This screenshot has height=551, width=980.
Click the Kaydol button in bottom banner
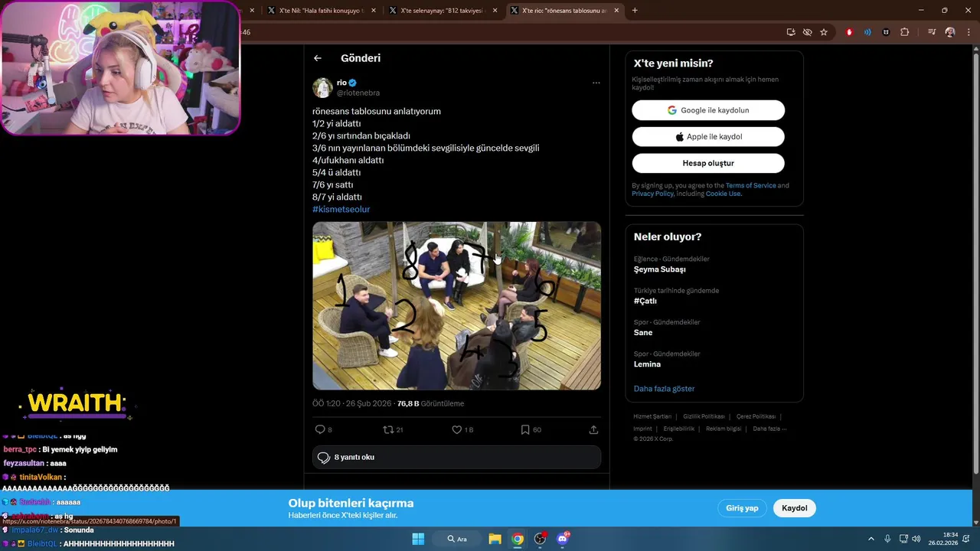(x=795, y=508)
